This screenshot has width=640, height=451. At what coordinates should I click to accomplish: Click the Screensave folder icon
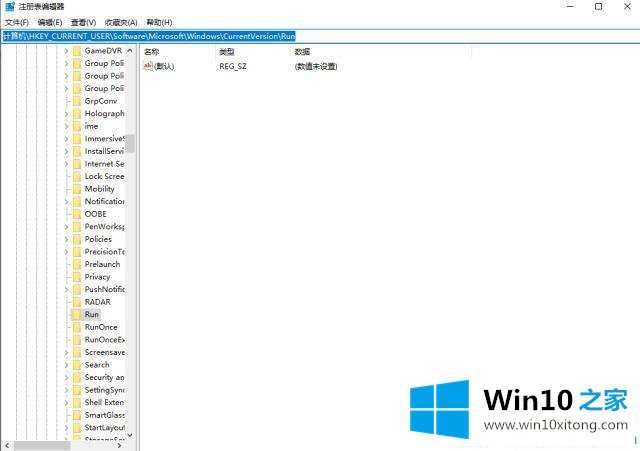[x=77, y=352]
